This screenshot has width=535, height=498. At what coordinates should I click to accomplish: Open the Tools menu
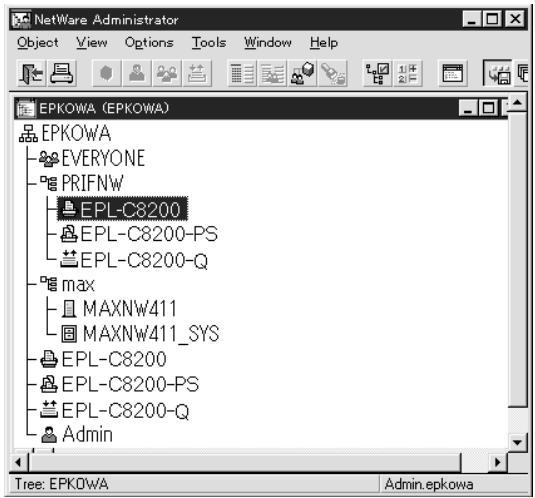pos(209,43)
